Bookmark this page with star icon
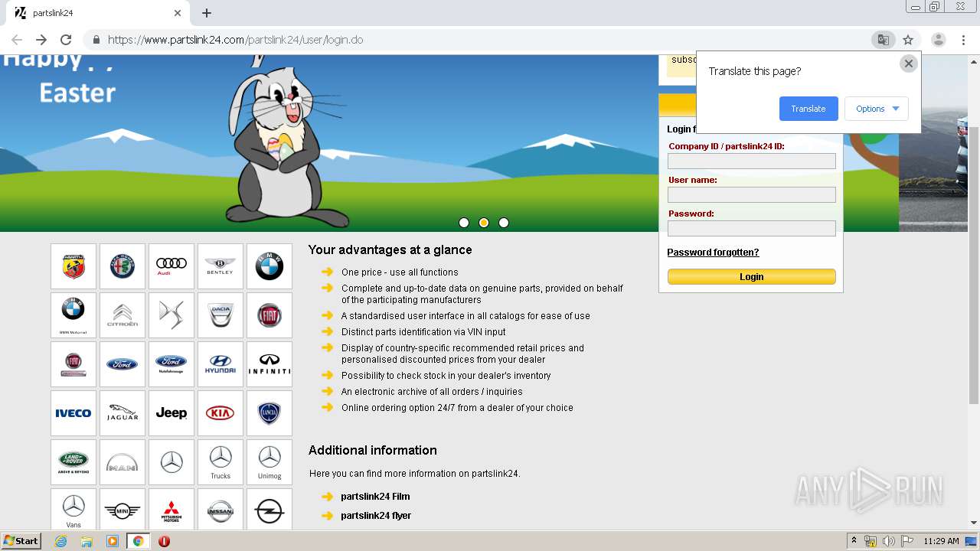 coord(908,40)
